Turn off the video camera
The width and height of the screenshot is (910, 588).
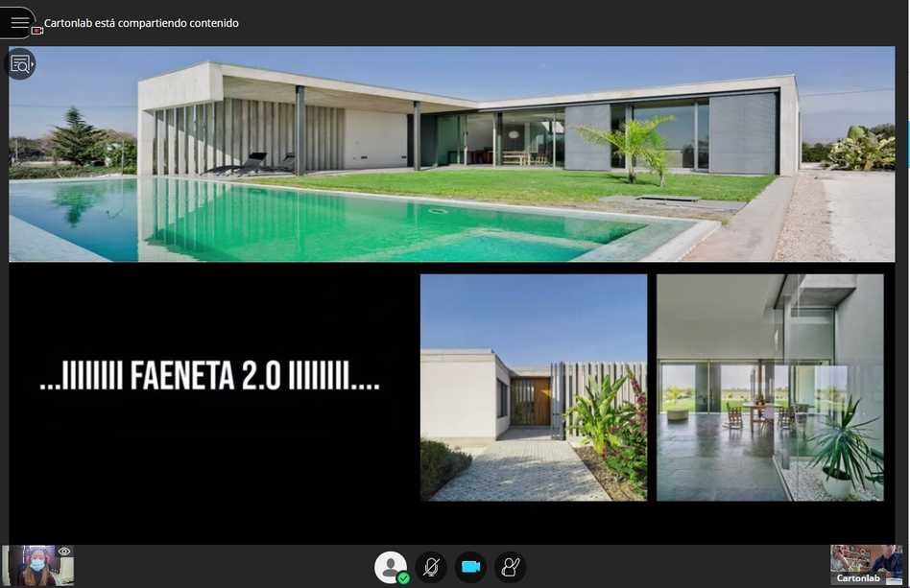[470, 567]
